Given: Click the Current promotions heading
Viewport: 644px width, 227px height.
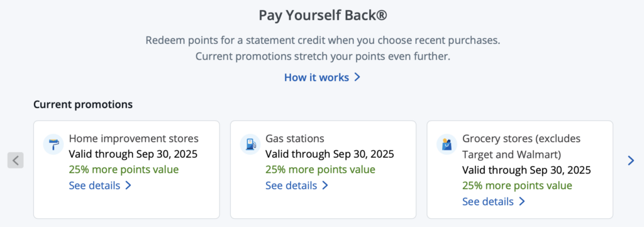Looking at the screenshot, I should 83,104.
